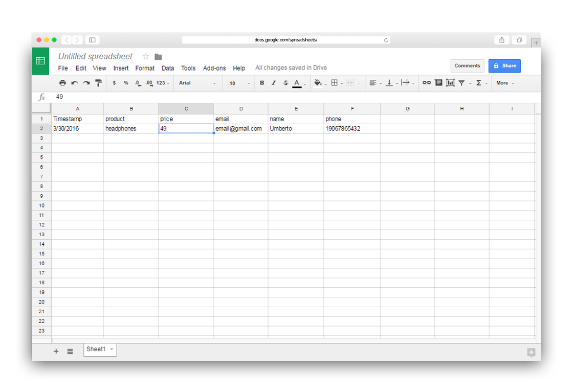Open the Help menu
This screenshot has width=573, height=392.
[x=239, y=68]
